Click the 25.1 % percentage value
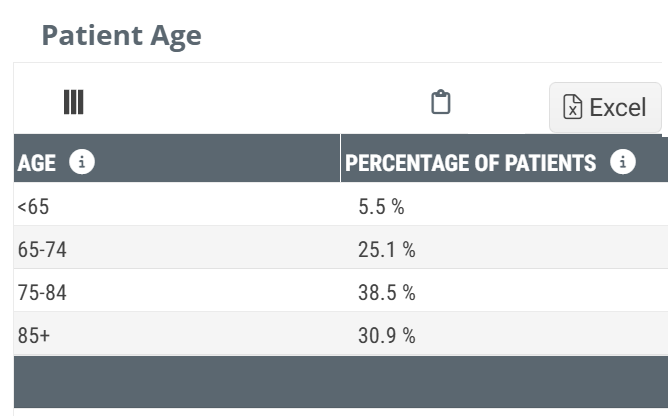Screen dimensions: 668x416 (386, 250)
